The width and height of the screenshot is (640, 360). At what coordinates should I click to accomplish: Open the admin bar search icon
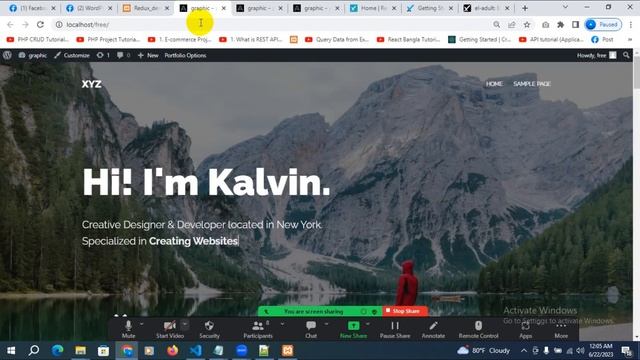(x=626, y=55)
